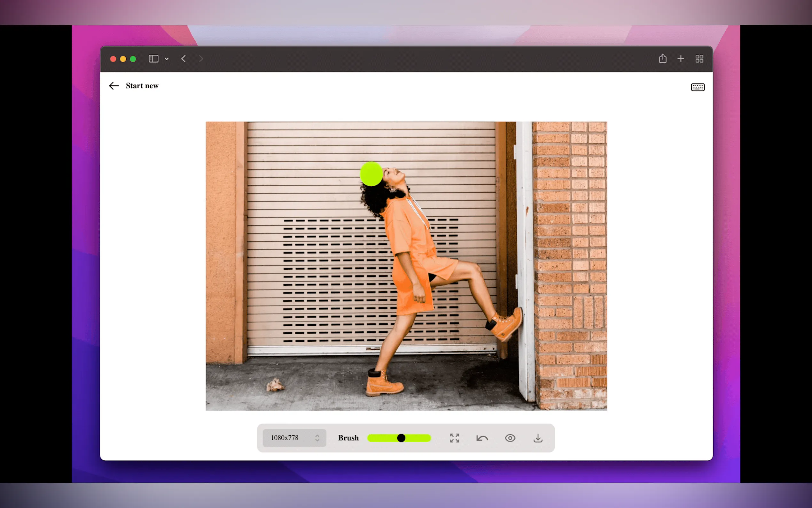Viewport: 812px width, 508px height.
Task: Open a new tab with plus icon
Action: (x=680, y=59)
